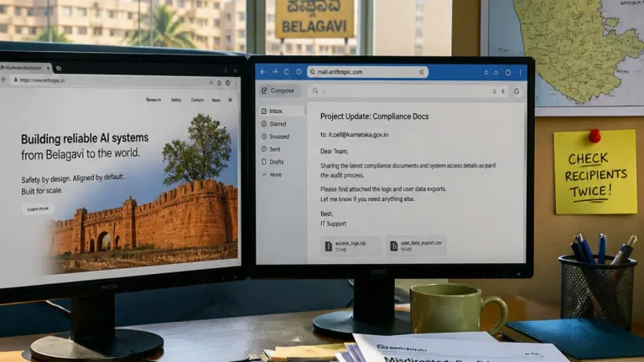
Task: Click the pencil icon on the Compose button
Action: [264, 90]
